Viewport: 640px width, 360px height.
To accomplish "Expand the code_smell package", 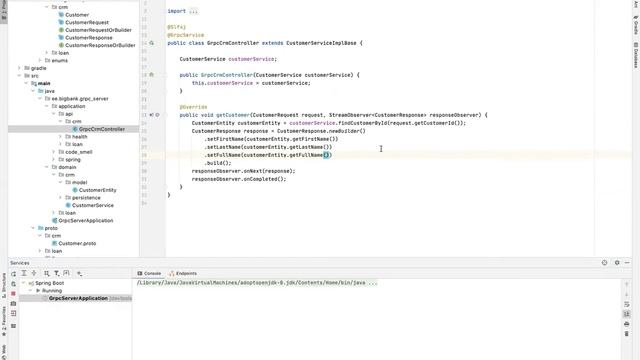I will 53,152.
